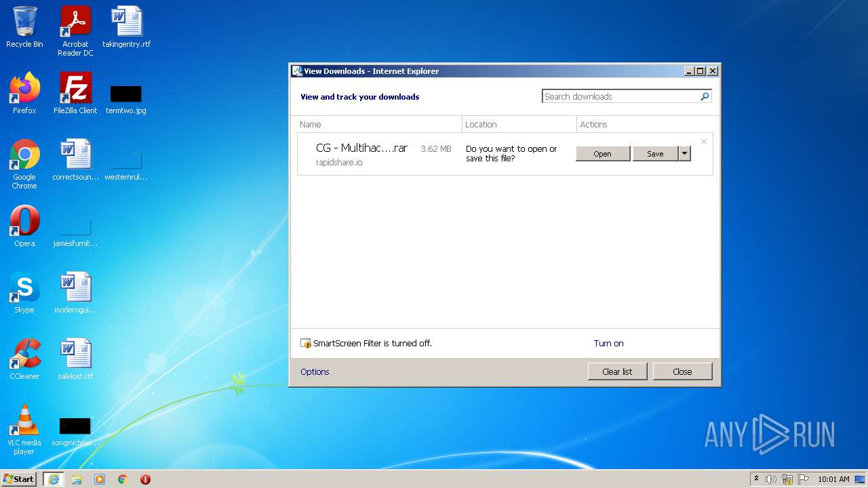Image resolution: width=868 pixels, height=488 pixels.
Task: Click the SmartScreen Filter shield icon
Action: [306, 344]
